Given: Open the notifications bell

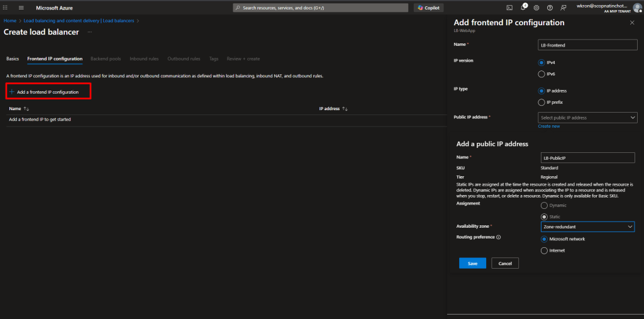Looking at the screenshot, I should click(523, 8).
